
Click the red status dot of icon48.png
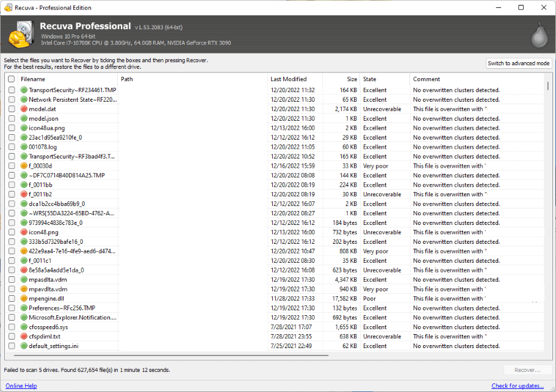tap(24, 232)
